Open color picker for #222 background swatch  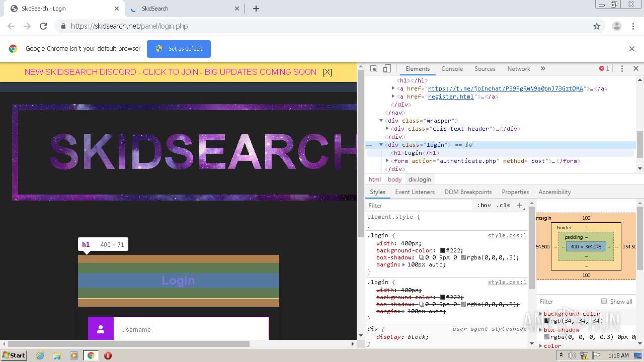(x=443, y=250)
